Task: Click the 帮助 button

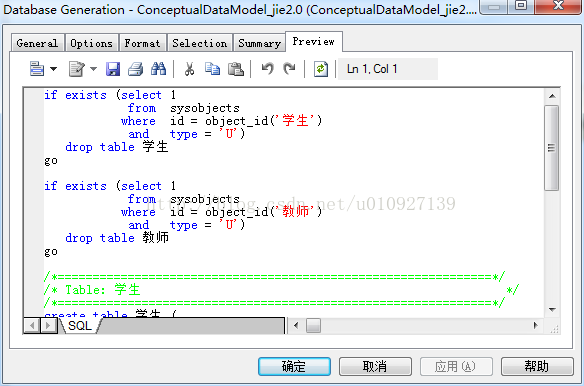Action: [x=537, y=367]
